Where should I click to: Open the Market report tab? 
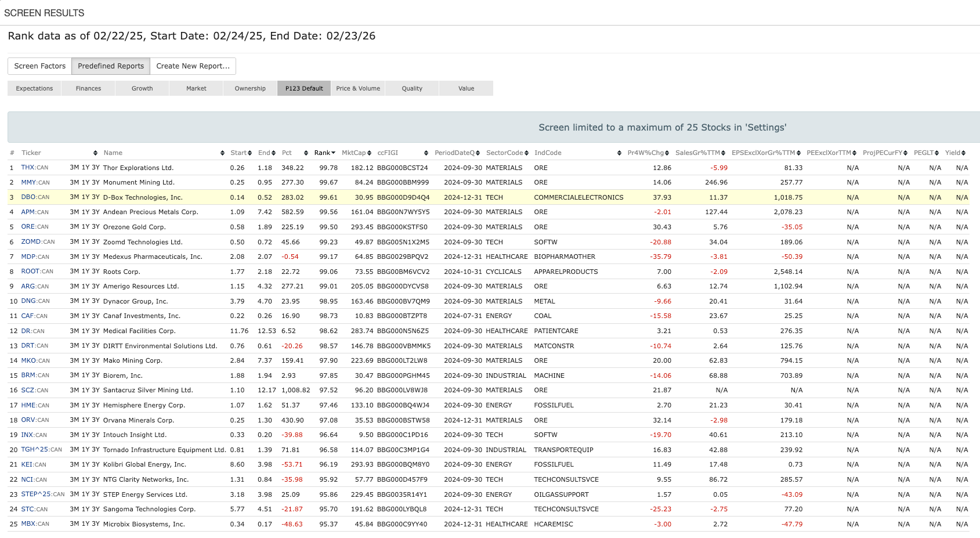tap(196, 88)
